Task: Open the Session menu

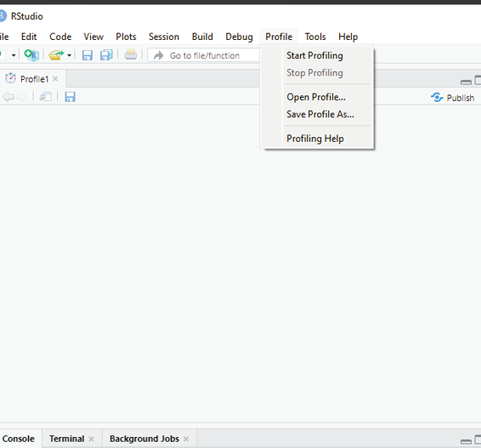Action: 164,37
